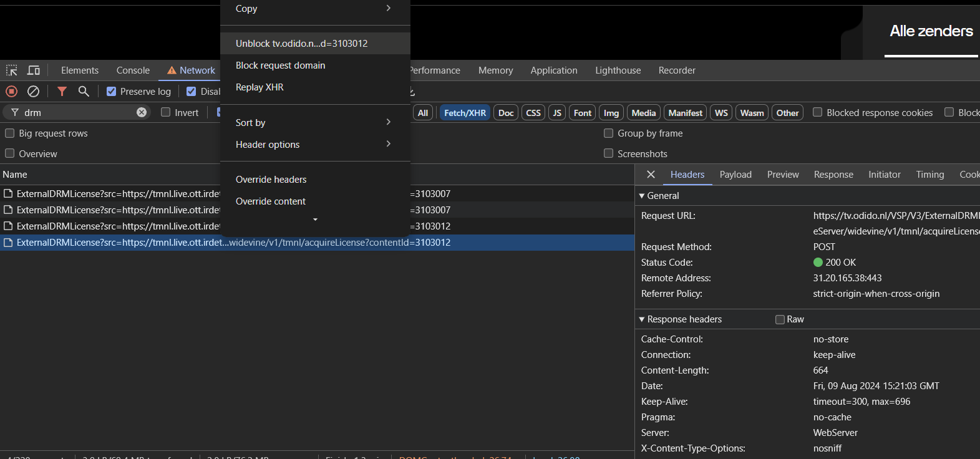The width and height of the screenshot is (980, 459).
Task: Uncheck the Preserve log checkbox
Action: (112, 92)
